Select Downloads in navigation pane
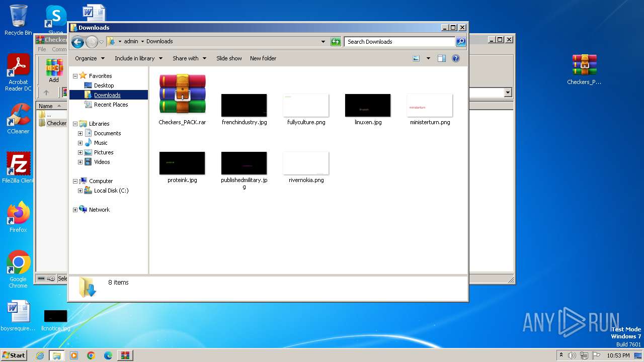The image size is (644, 362). point(107,95)
